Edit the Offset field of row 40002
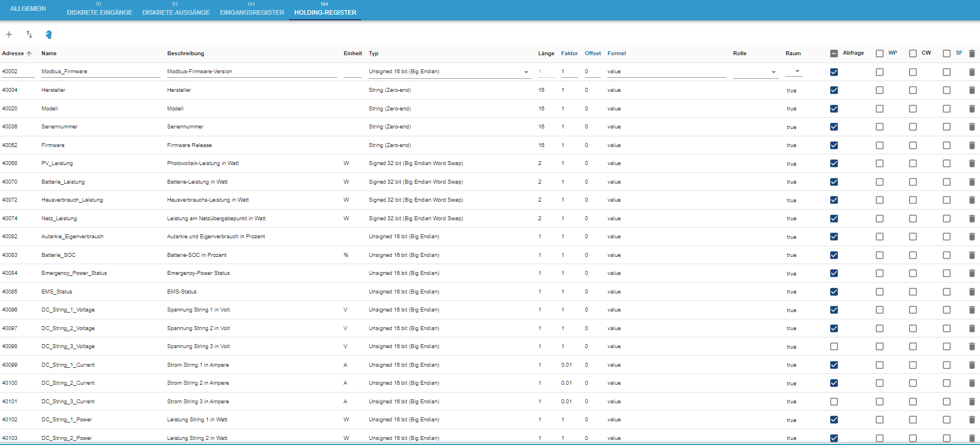The height and width of the screenshot is (445, 980). [x=592, y=72]
